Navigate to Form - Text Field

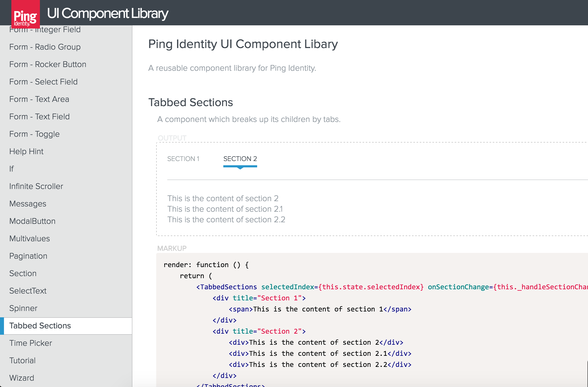point(39,117)
